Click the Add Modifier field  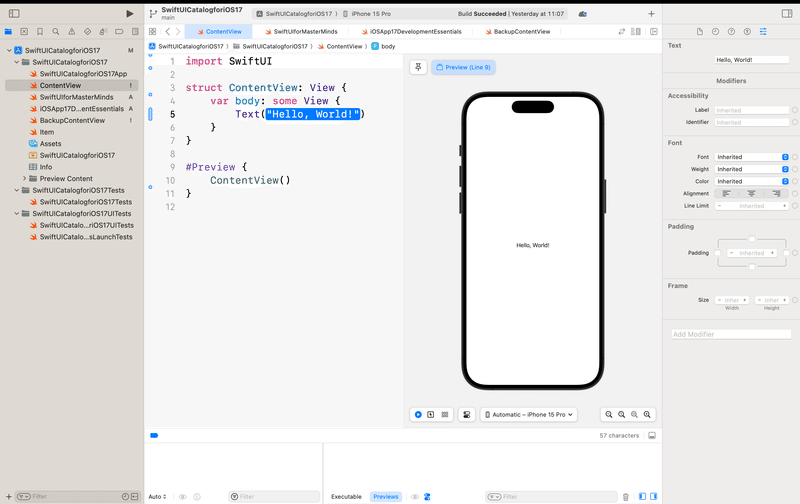coord(731,335)
